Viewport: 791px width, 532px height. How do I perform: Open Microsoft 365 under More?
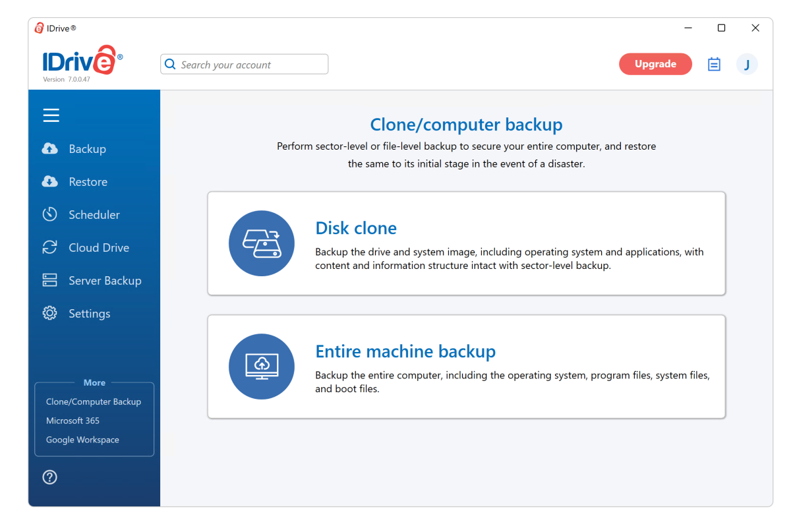73,421
